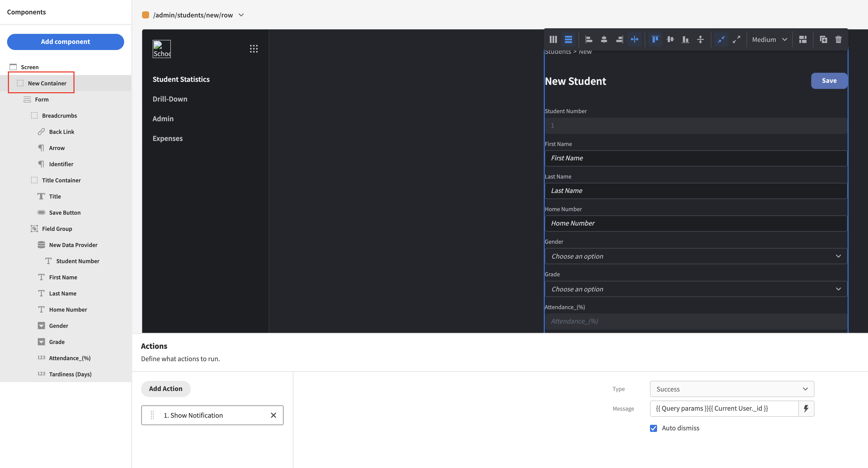Viewport: 868px width, 468px height.
Task: Click the orange status dot beside the route
Action: (x=146, y=15)
